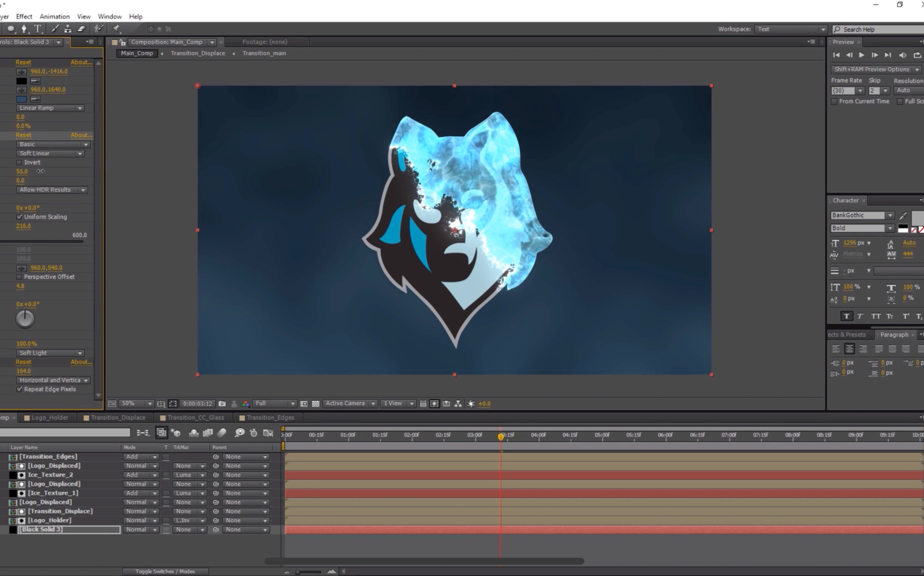Click the blue end color swatch
924x576 pixels.
[x=21, y=99]
